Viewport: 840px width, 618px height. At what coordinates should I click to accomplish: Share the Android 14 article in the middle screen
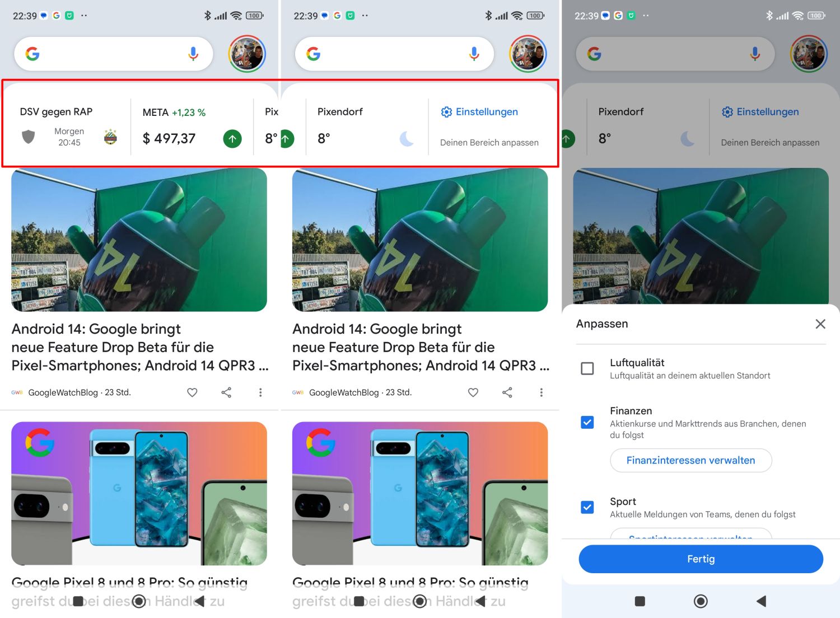507,392
